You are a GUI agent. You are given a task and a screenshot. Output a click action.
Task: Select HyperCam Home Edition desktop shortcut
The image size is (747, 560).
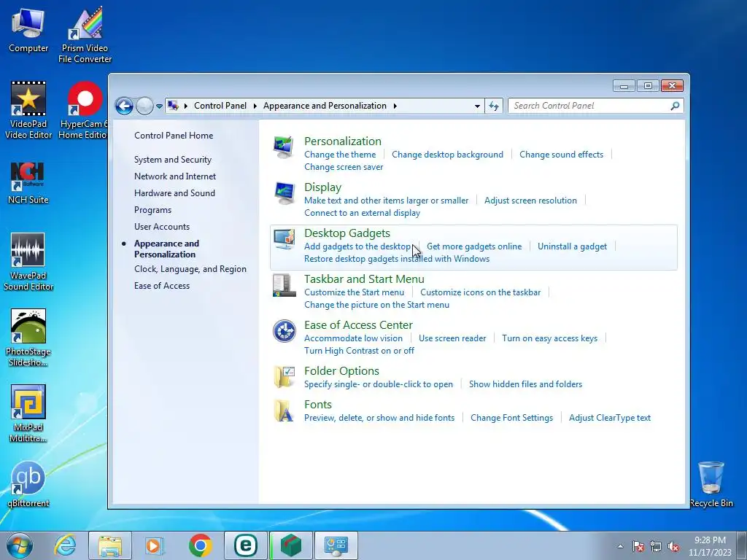tap(84, 110)
